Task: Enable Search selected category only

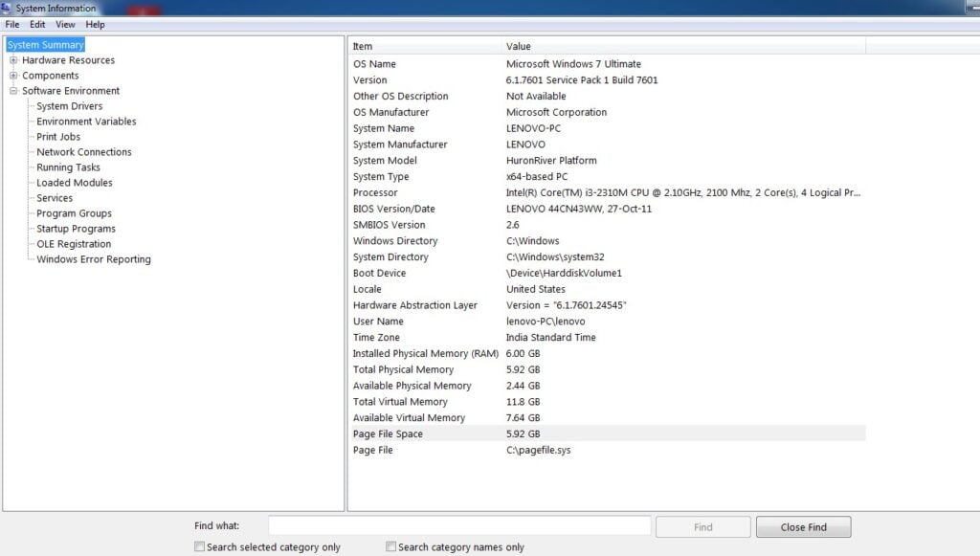Action: 199,546
